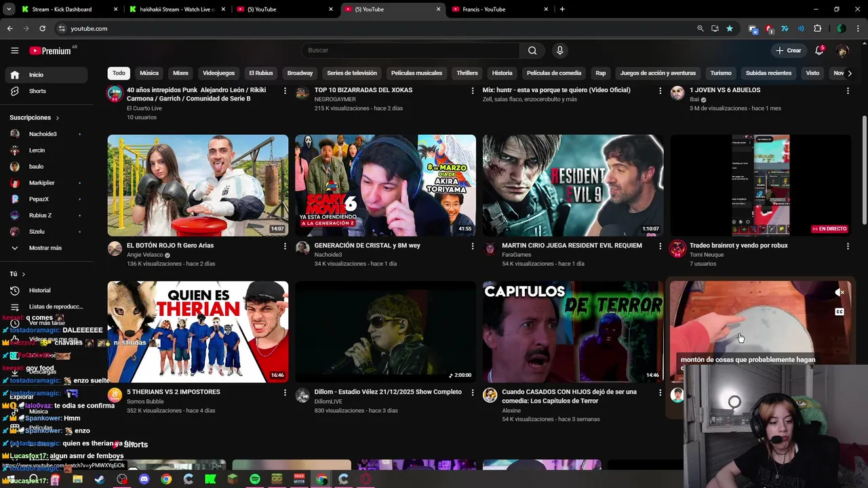Click the Chrome address bar URL

click(89, 28)
